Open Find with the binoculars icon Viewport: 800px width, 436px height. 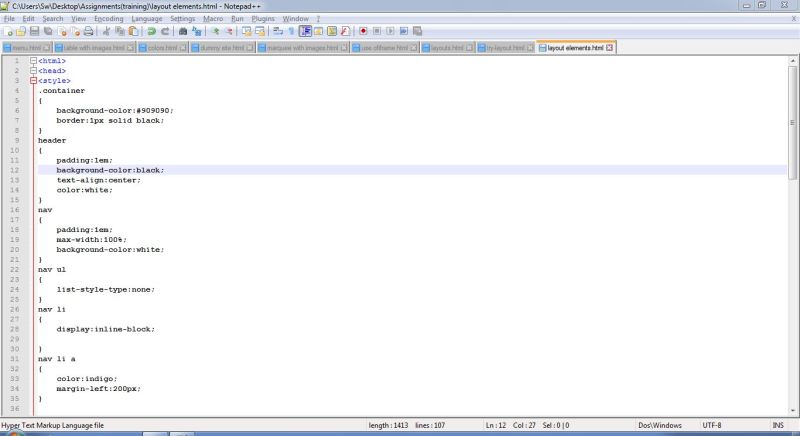click(x=183, y=31)
